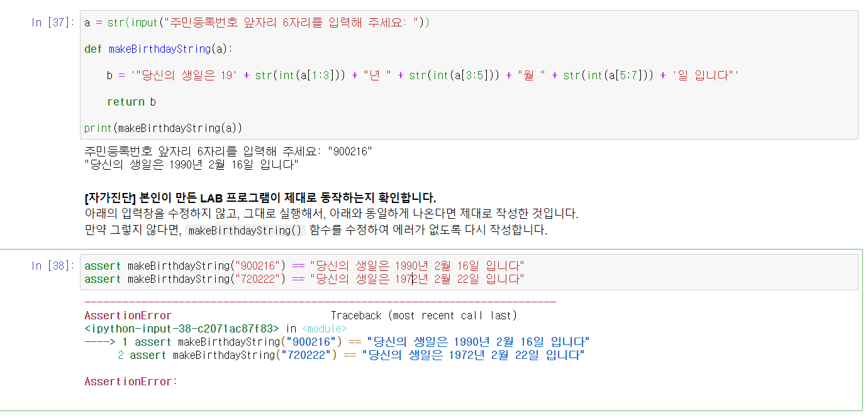Image resolution: width=868 pixels, height=418 pixels.
Task: Select the In [37] cell prompt
Action: (53, 23)
